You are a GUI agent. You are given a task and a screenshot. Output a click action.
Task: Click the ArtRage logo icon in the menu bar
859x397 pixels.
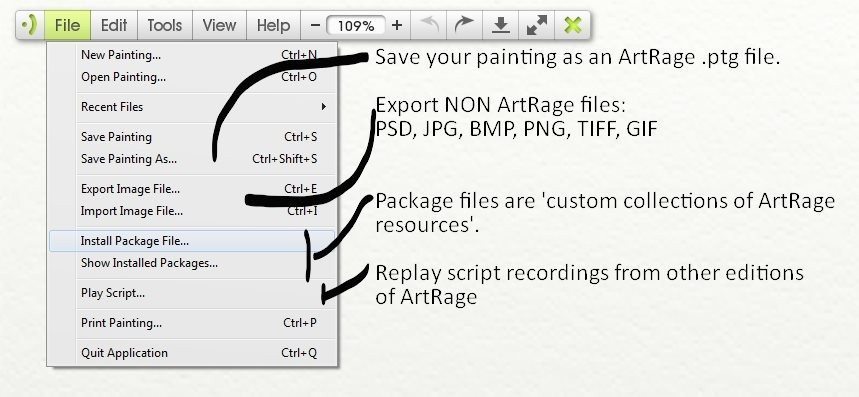(x=30, y=25)
